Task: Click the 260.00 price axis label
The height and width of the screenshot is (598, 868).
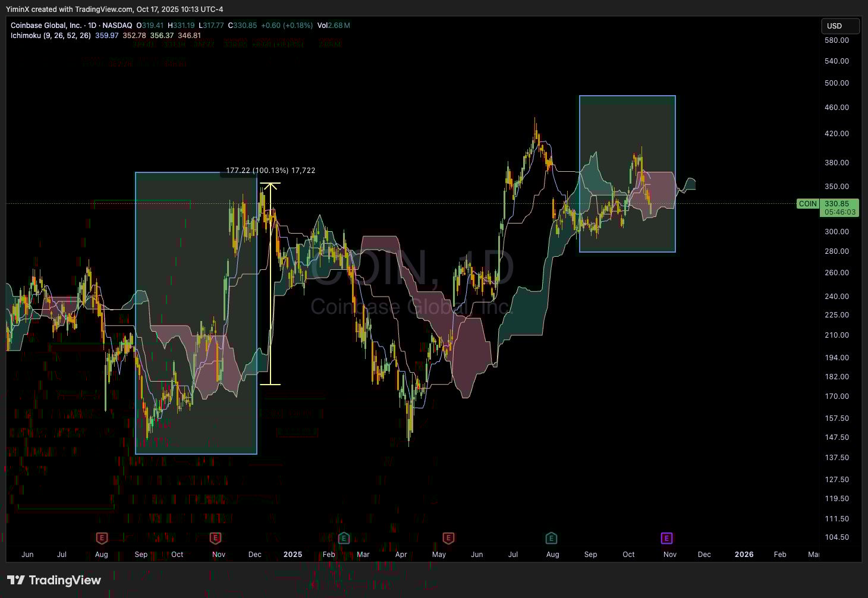Action: point(836,273)
